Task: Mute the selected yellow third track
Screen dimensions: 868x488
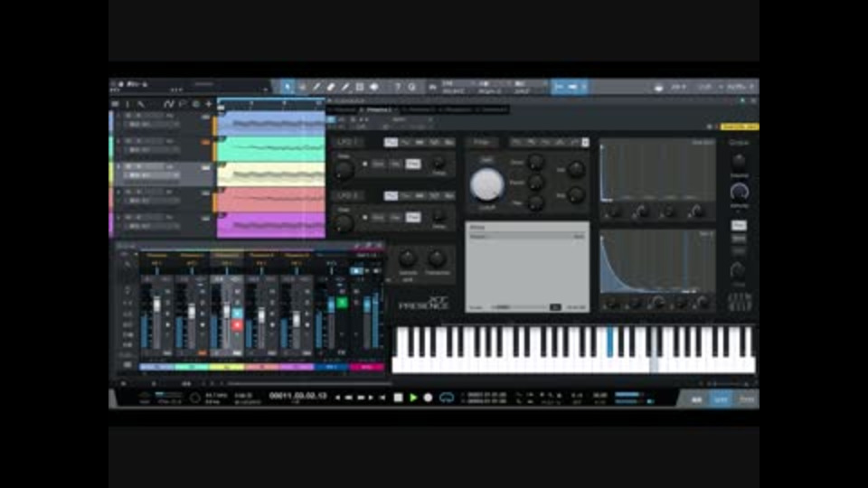Action: coord(127,166)
